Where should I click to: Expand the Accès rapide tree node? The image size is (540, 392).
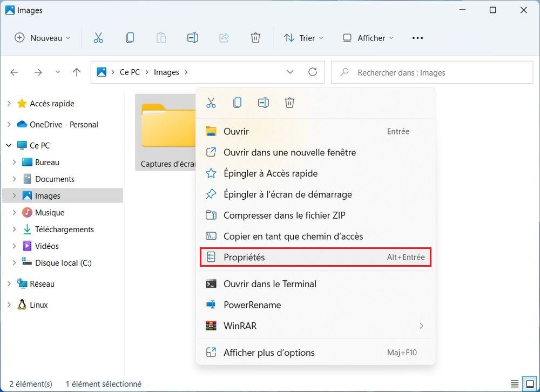(9, 104)
